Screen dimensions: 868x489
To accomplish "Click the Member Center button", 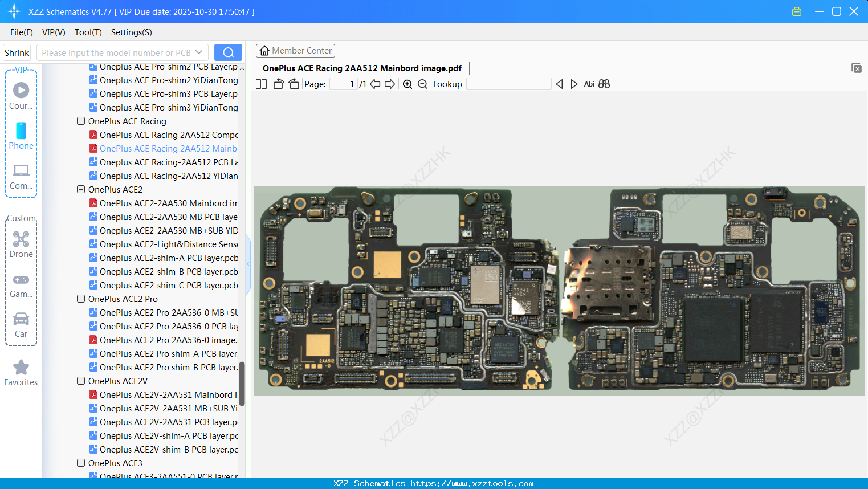I will coord(295,50).
